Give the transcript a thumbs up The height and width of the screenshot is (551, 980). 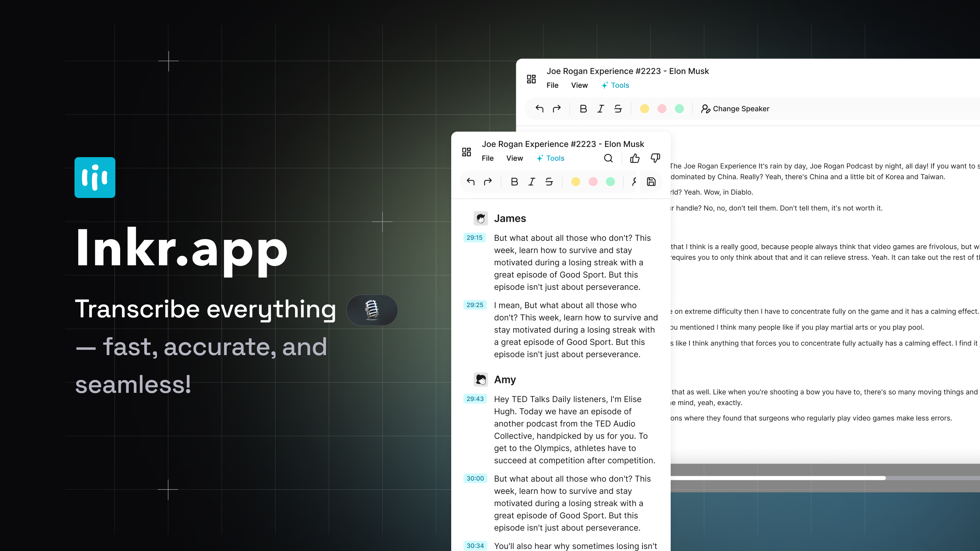tap(635, 158)
